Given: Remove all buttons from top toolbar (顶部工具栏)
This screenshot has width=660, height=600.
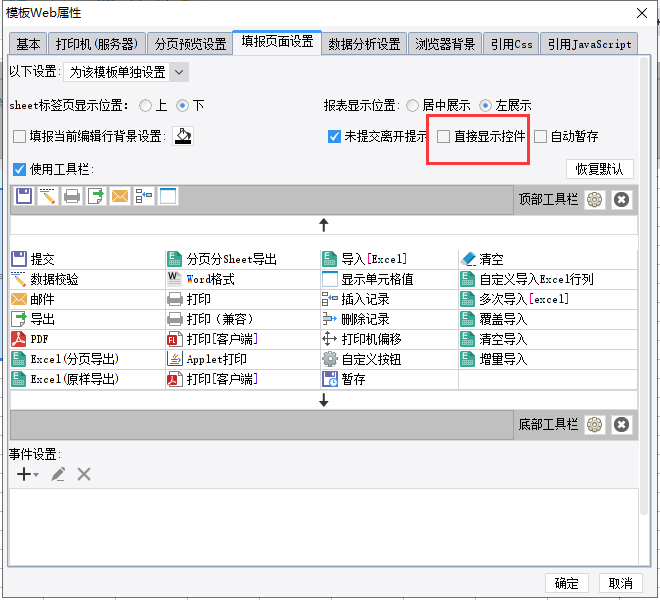Looking at the screenshot, I should pos(621,200).
